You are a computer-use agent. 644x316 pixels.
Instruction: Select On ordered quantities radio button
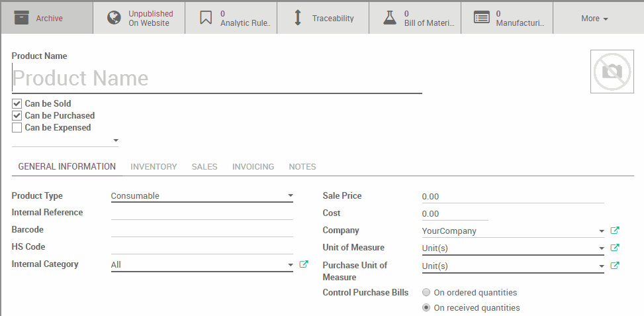(426, 292)
